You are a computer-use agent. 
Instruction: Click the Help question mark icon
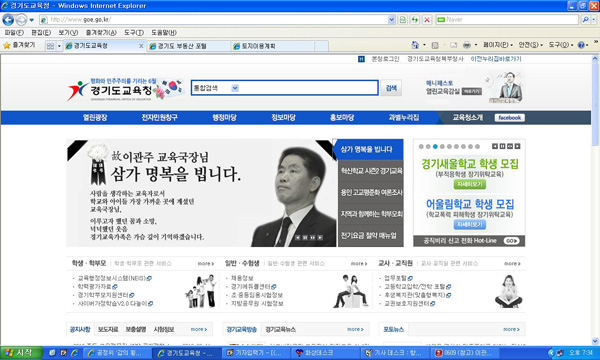pos(581,45)
